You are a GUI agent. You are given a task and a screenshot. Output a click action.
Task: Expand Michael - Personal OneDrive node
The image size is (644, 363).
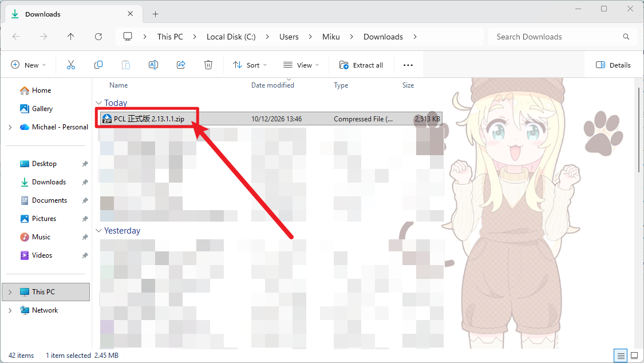[10, 127]
